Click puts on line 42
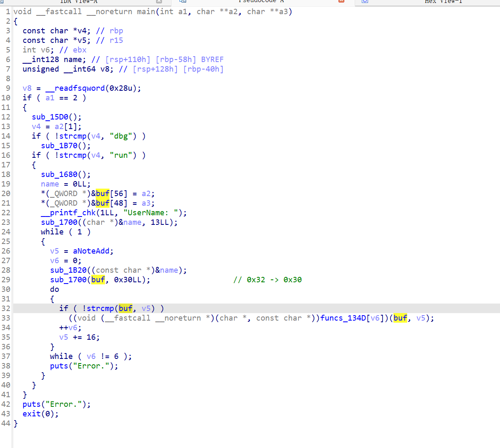This screenshot has height=448, width=500. point(32,404)
